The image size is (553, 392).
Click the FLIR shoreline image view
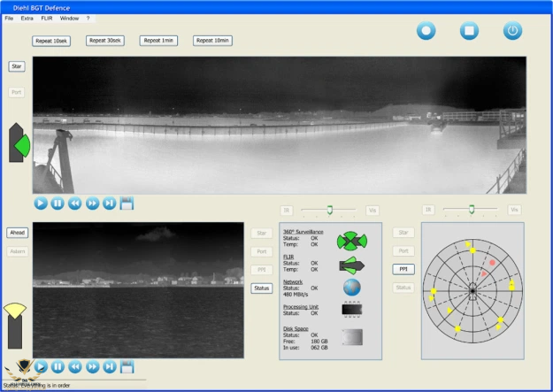[x=138, y=290]
